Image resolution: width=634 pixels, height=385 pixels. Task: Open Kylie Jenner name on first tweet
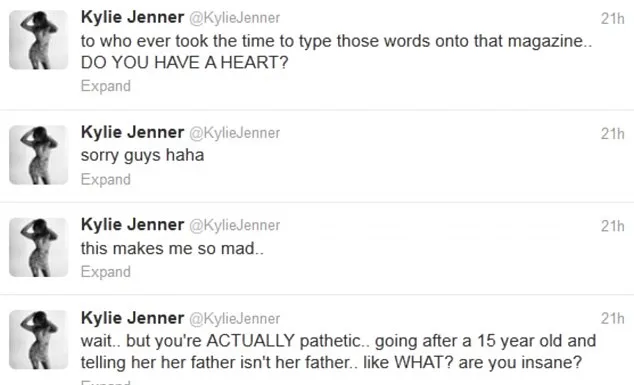(x=132, y=17)
